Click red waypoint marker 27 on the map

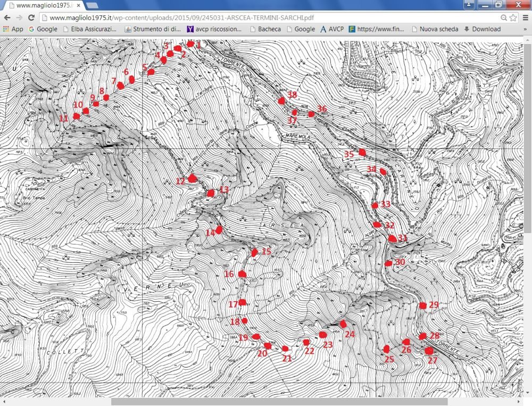pyautogui.click(x=429, y=351)
